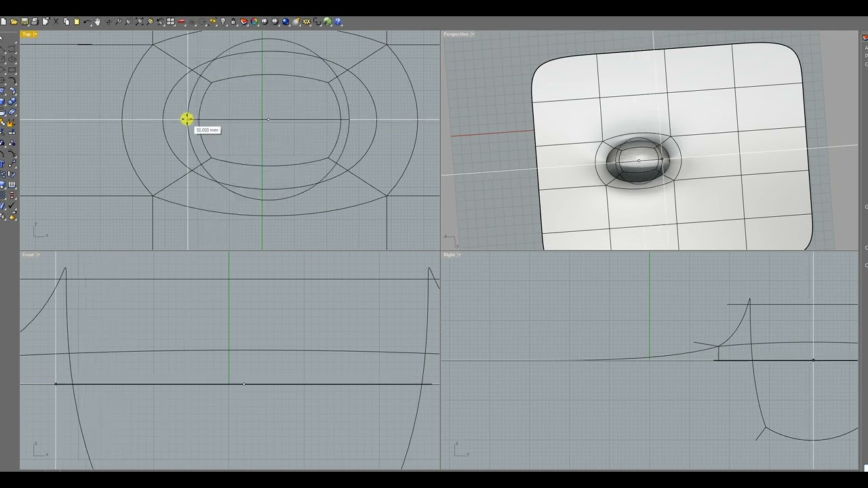Click the Print icon
The height and width of the screenshot is (488, 868).
pyautogui.click(x=35, y=22)
